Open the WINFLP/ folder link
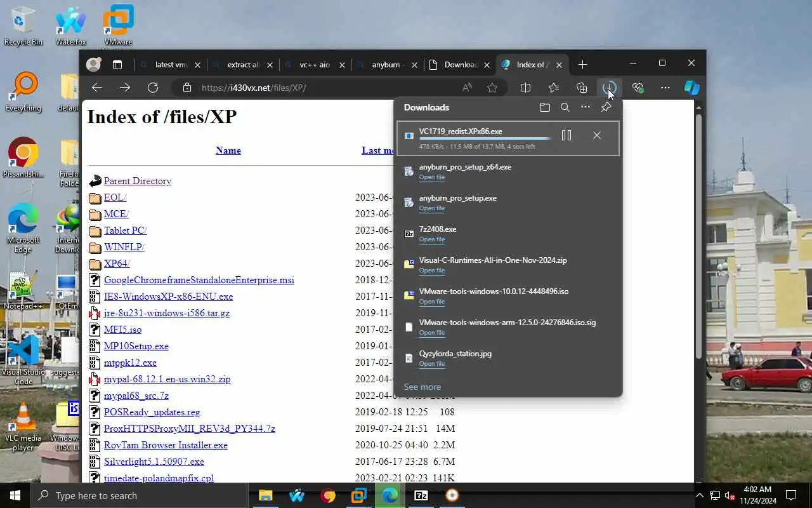Viewport: 812px width, 508px height. click(124, 247)
